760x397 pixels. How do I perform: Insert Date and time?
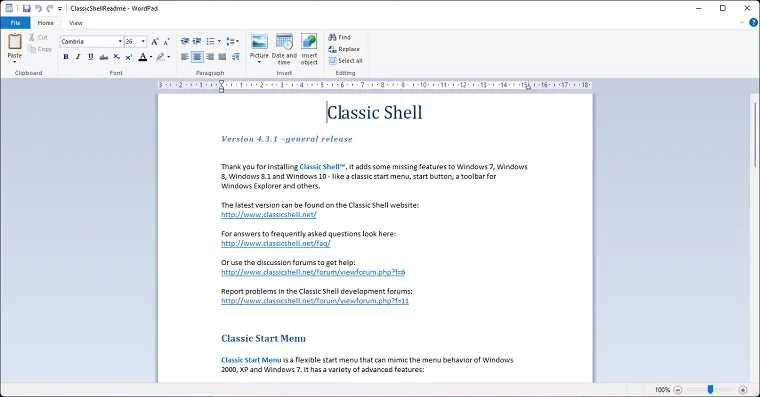tap(284, 49)
